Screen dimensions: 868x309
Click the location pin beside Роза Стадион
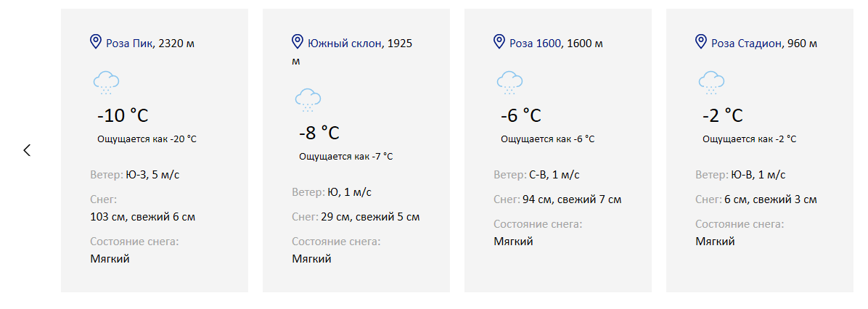(701, 41)
